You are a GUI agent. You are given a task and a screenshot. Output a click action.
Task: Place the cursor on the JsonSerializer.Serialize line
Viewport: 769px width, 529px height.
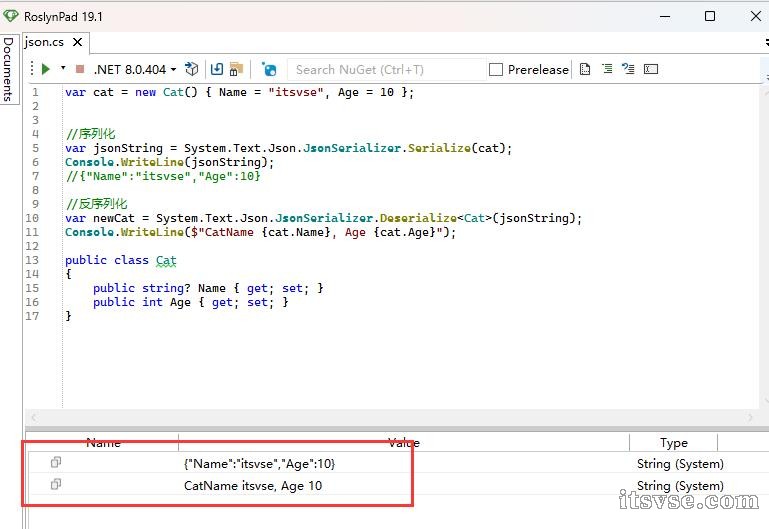(288, 148)
